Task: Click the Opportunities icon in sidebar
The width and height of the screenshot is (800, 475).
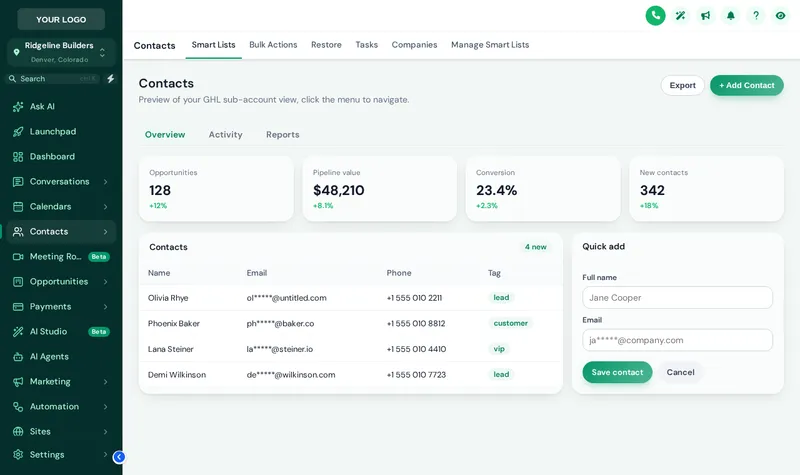Action: [x=18, y=282]
